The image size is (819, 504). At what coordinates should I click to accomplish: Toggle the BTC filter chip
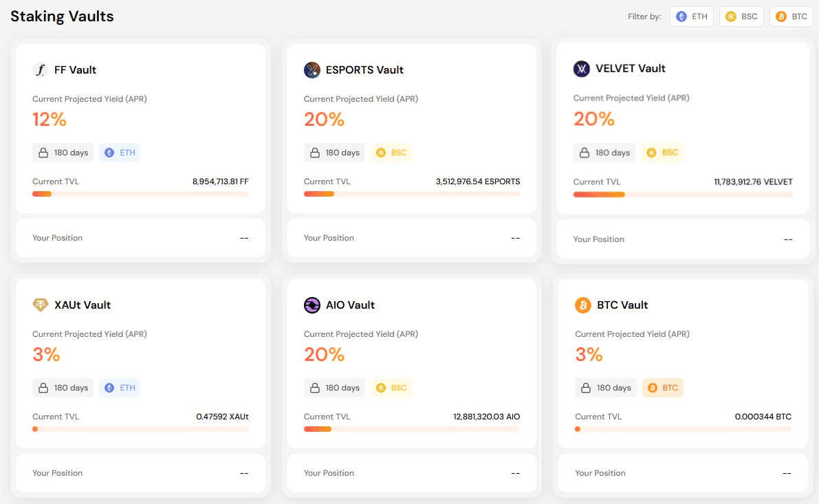pyautogui.click(x=791, y=16)
